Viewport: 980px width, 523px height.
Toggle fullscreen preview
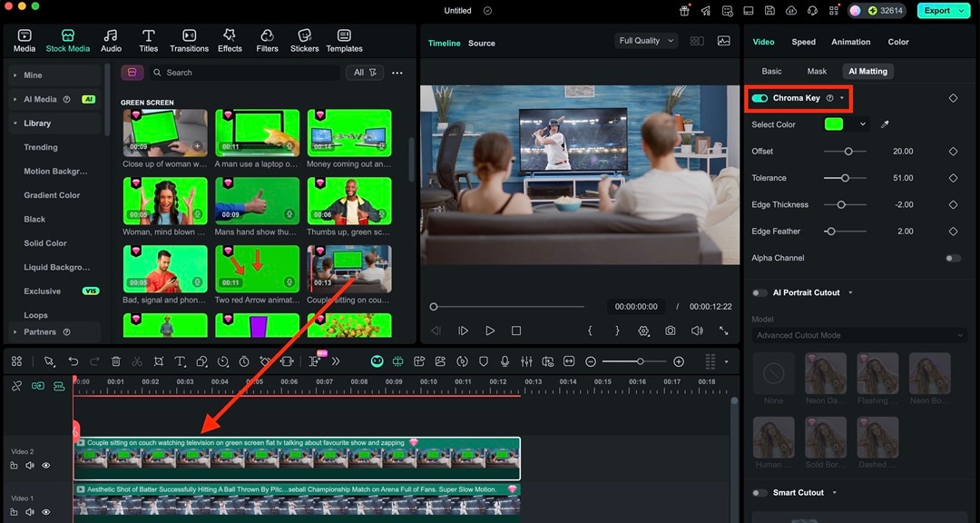(724, 331)
